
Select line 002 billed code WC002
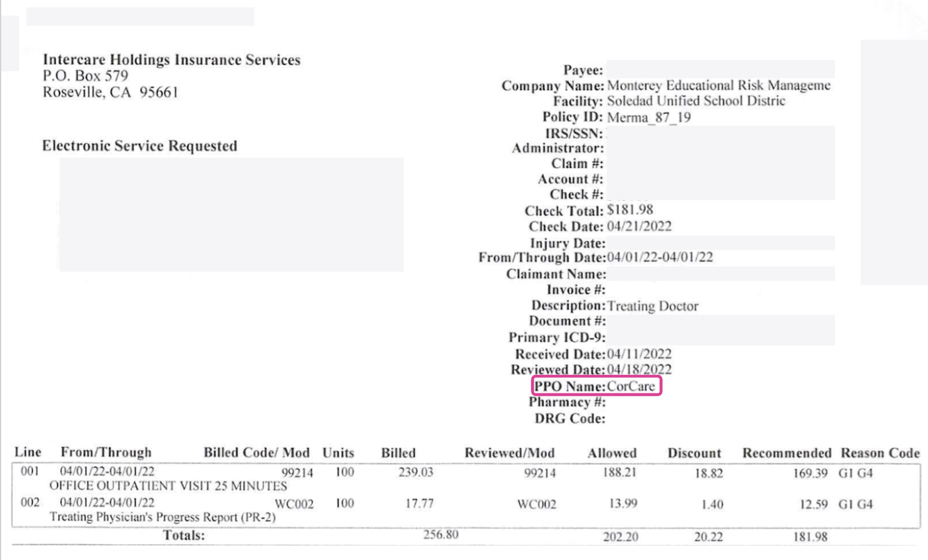click(x=294, y=504)
